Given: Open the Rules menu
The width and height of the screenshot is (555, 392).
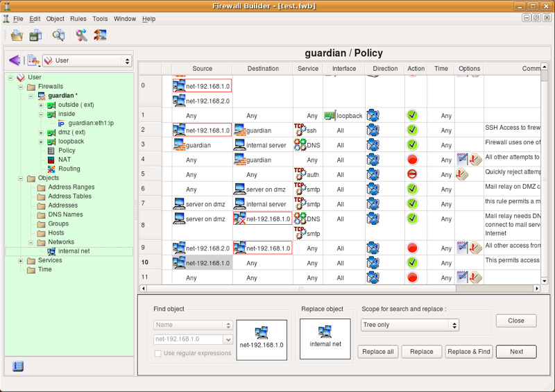Looking at the screenshot, I should (78, 19).
